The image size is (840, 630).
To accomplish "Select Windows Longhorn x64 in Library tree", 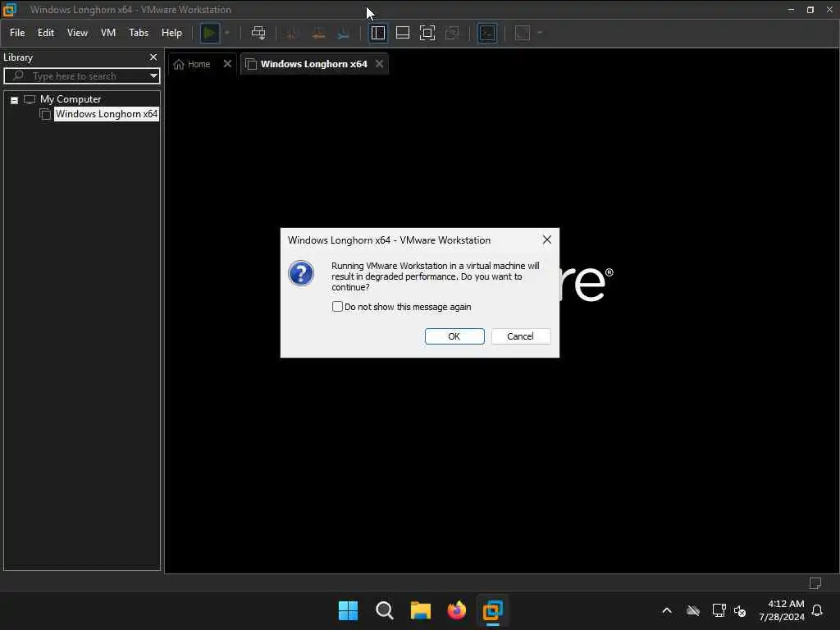I will pyautogui.click(x=107, y=114).
